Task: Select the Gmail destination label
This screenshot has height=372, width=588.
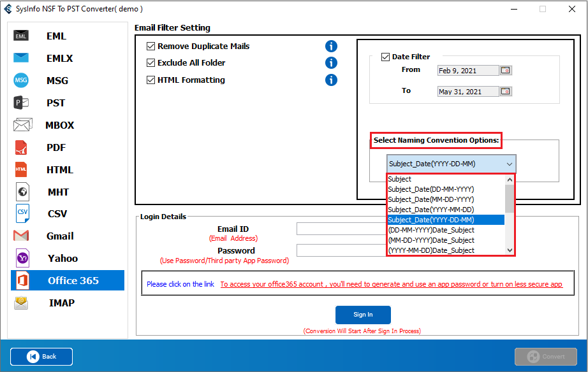Action: point(60,236)
